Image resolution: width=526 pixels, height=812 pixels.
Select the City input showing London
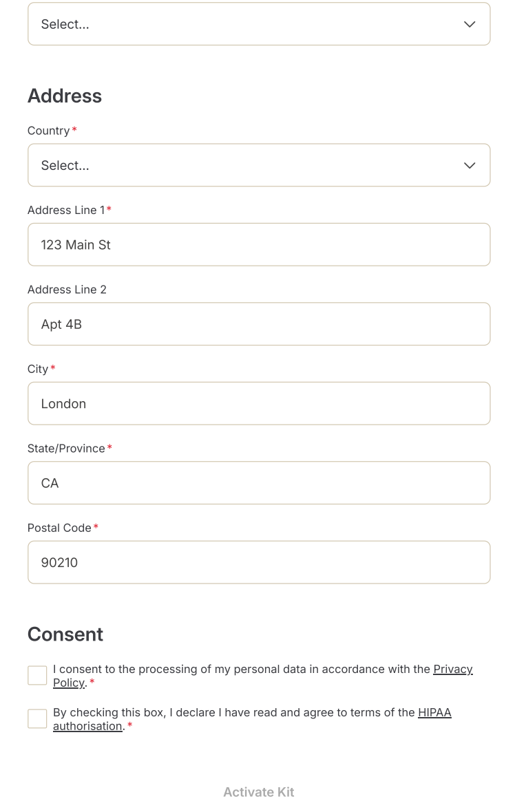pos(259,404)
